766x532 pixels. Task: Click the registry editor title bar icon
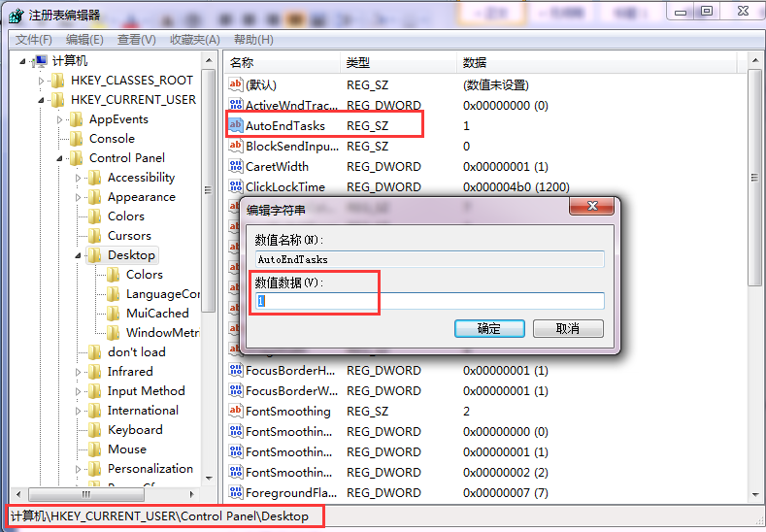[x=16, y=16]
